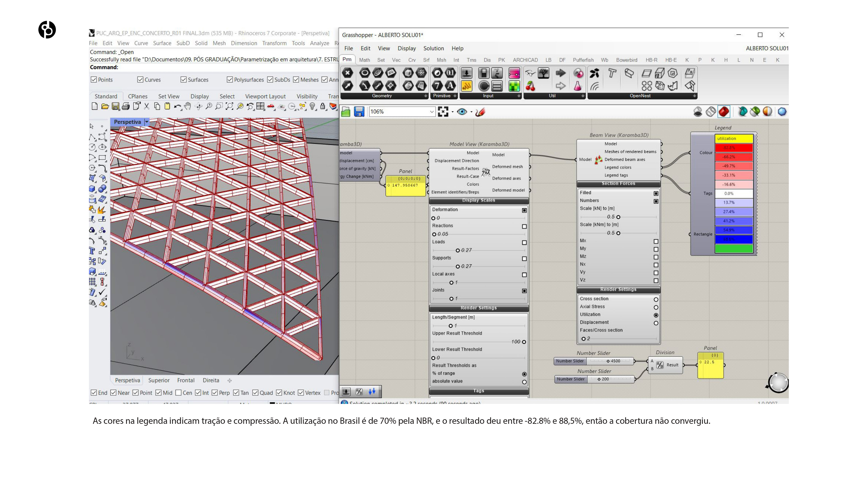Uncheck the Curves selection filter
This screenshot has width=868, height=488.
coord(141,80)
